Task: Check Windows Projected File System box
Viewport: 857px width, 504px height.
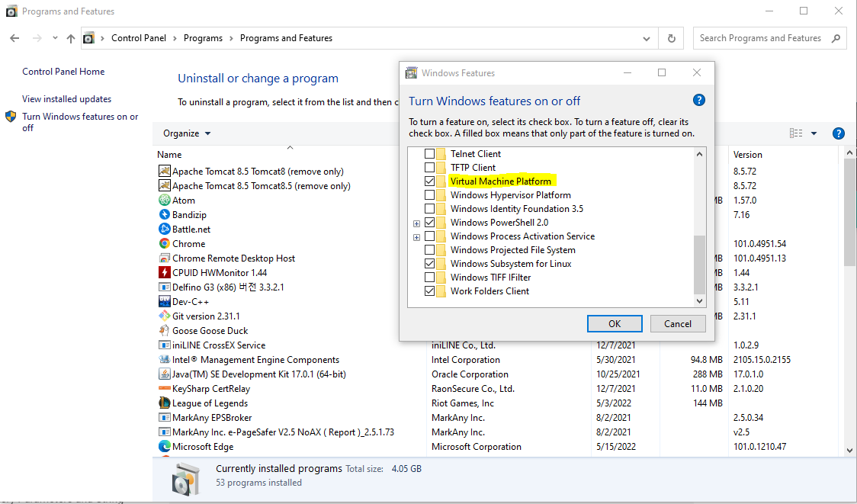Action: pyautogui.click(x=429, y=250)
